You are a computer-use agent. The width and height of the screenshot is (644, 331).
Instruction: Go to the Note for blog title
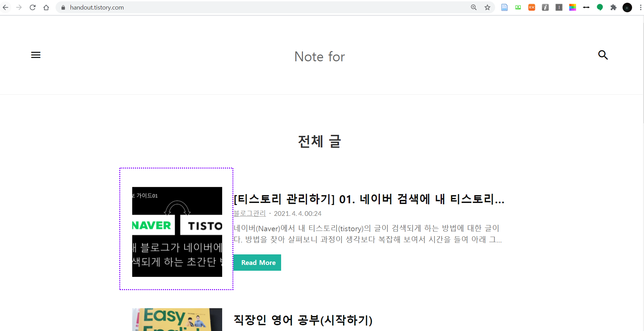point(320,57)
